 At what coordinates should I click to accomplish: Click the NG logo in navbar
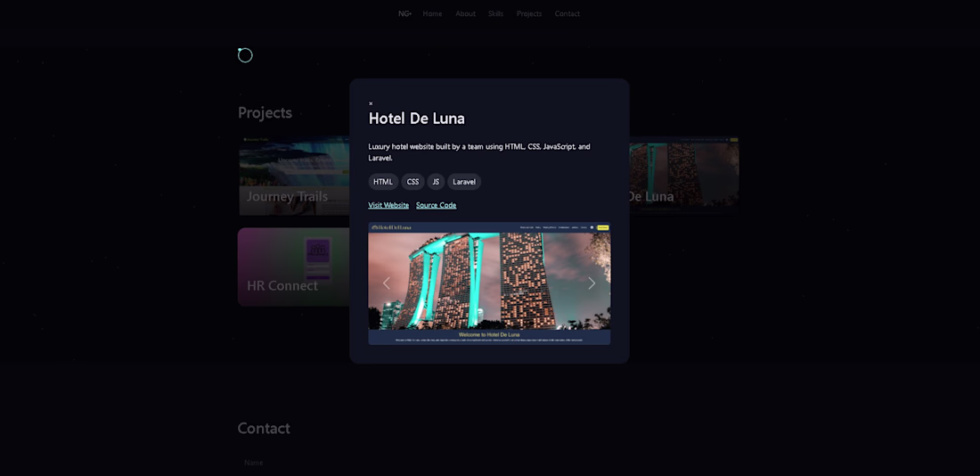coord(405,13)
